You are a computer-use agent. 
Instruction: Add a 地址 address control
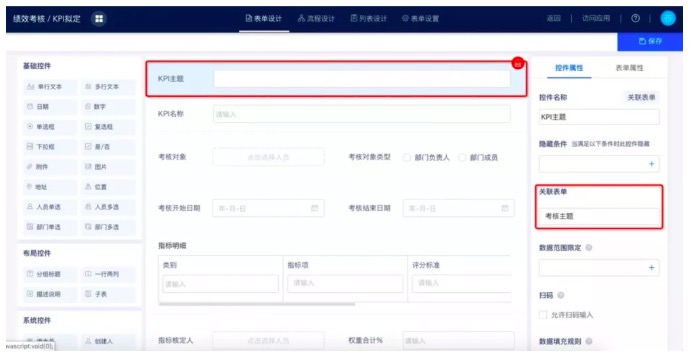pyautogui.click(x=50, y=187)
